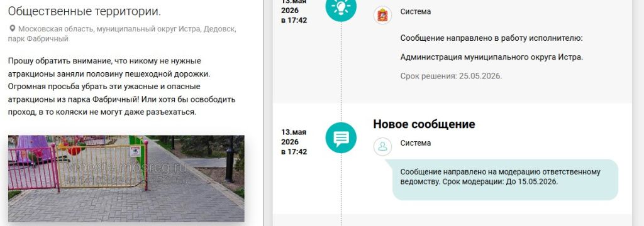Image resolution: width=644 pixels, height=226 pixels.
Task: Click the 'Система' label above message bubble
Action: [x=416, y=143]
